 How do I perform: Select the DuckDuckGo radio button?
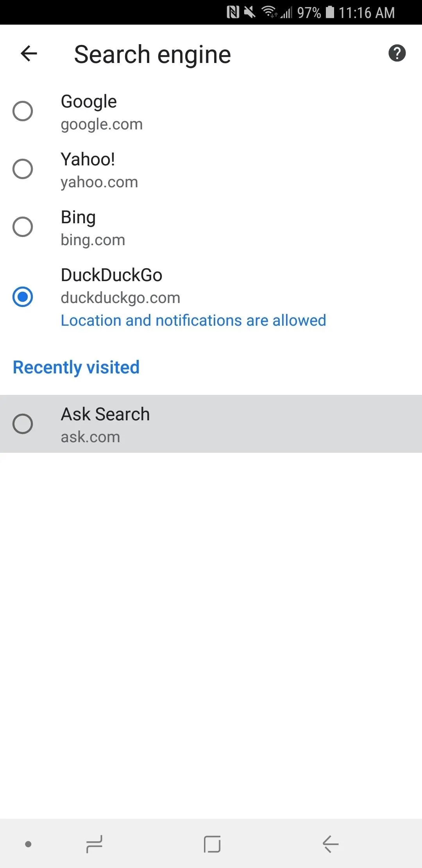tap(23, 297)
